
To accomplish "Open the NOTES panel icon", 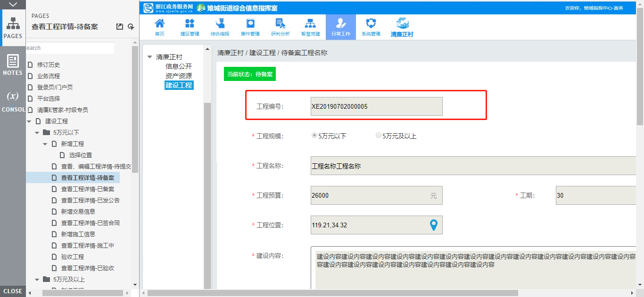I will (13, 64).
